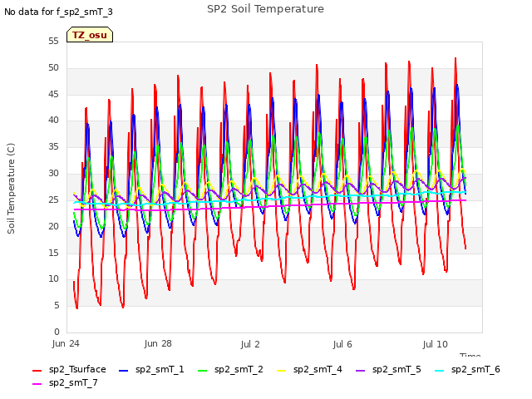
Task: Click the 50 y-axis tick label
Action: click(x=53, y=68)
